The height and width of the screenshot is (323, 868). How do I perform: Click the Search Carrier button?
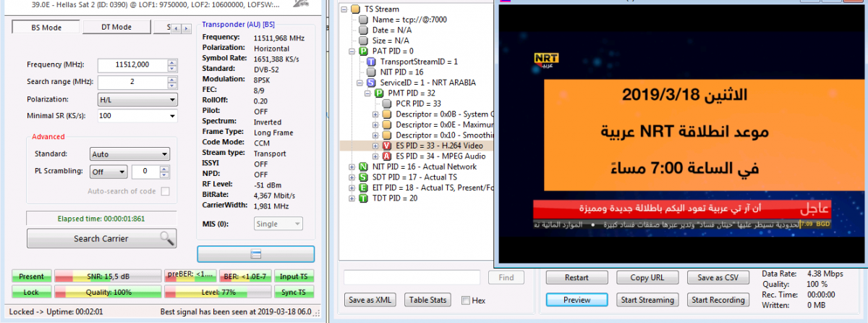[x=101, y=238]
